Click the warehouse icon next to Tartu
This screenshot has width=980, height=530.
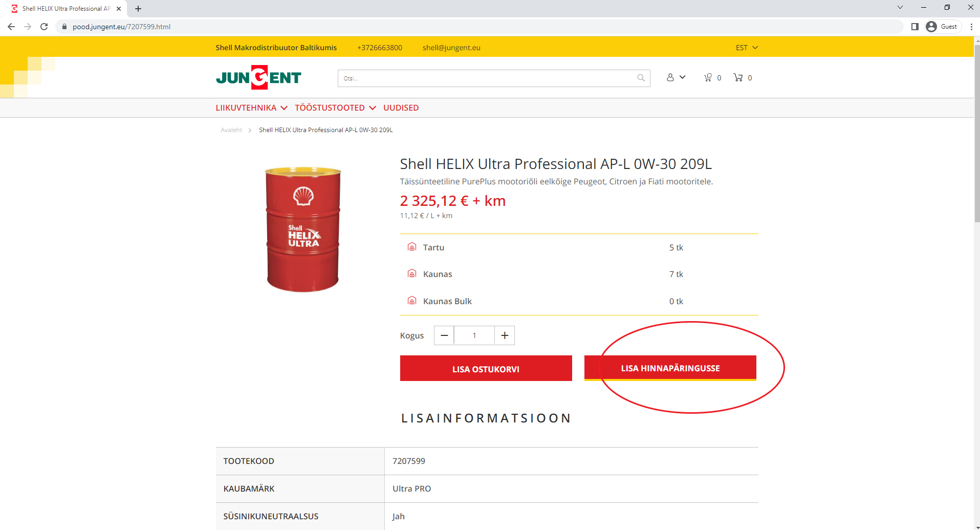(x=412, y=247)
